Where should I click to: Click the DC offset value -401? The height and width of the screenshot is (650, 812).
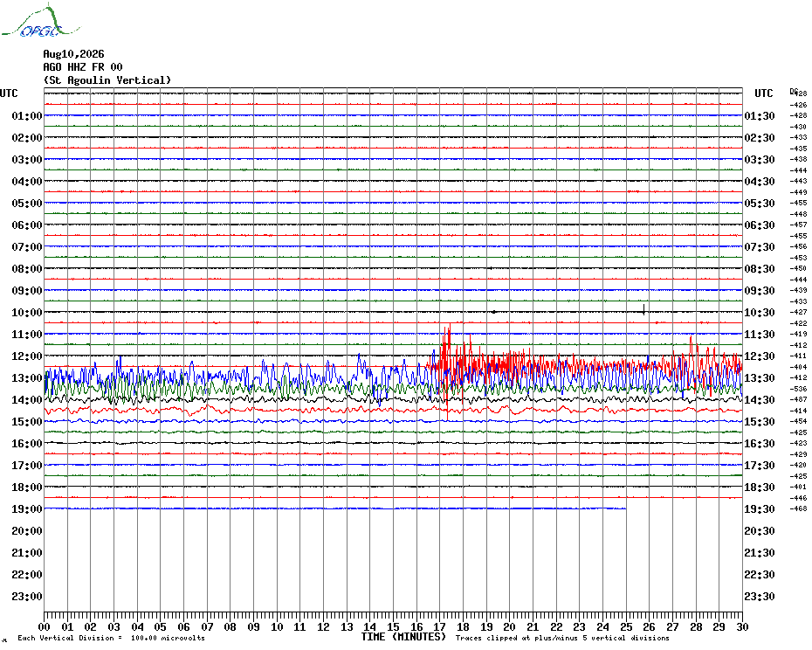(x=799, y=487)
